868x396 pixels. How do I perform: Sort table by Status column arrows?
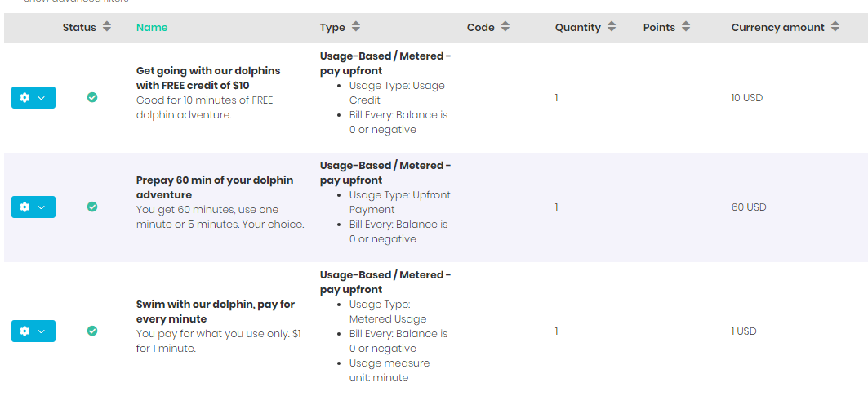pyautogui.click(x=107, y=27)
